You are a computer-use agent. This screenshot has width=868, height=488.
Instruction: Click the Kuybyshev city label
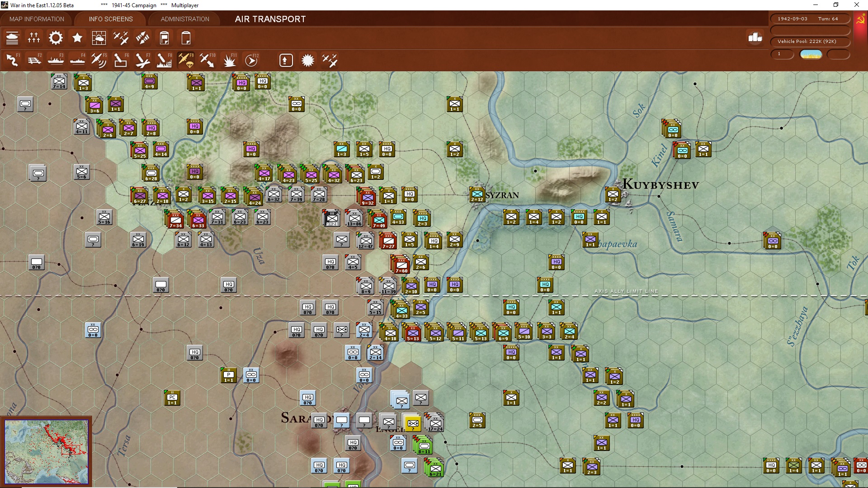[660, 184]
